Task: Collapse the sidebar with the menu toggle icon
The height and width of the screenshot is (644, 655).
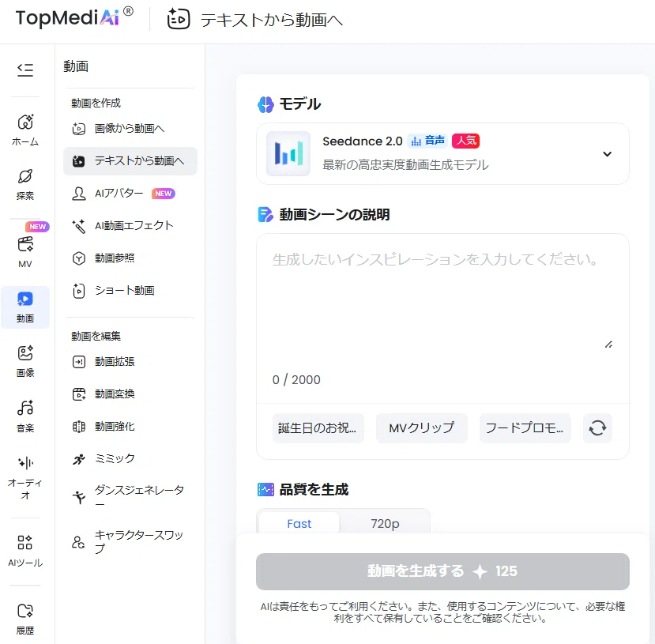Action: click(25, 70)
